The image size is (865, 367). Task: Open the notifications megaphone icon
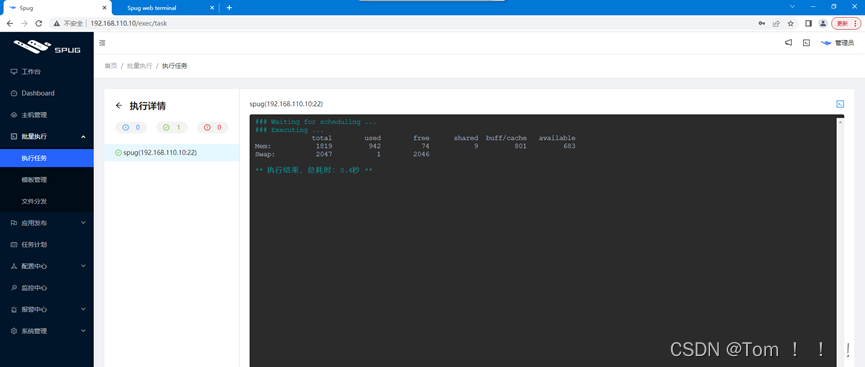(788, 42)
